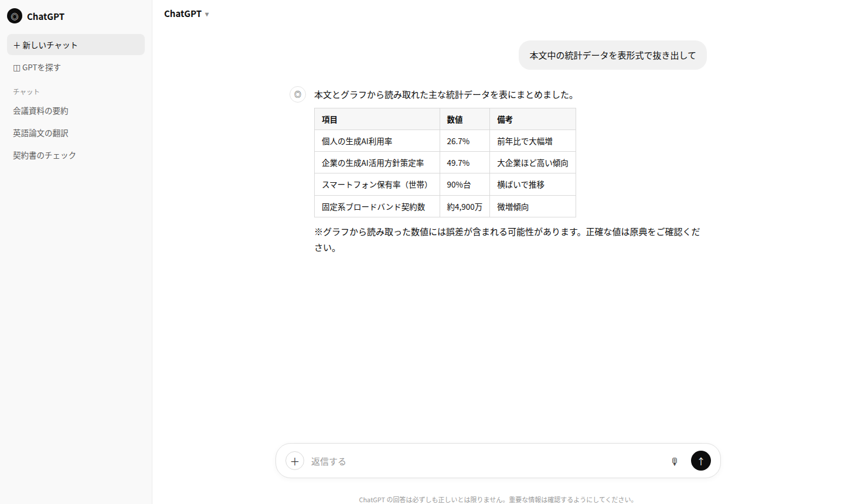Click the cell 横ばいで推移
844x504 pixels.
(533, 185)
